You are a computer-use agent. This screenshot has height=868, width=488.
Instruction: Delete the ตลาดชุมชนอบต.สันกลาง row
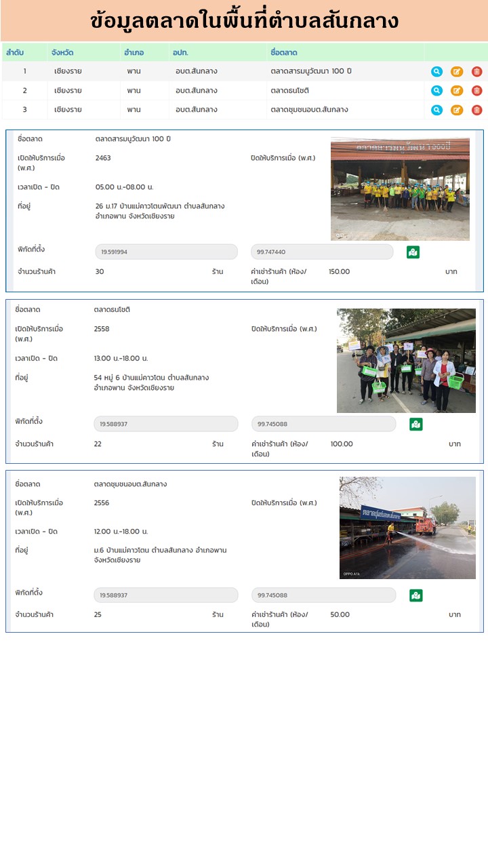pyautogui.click(x=476, y=110)
